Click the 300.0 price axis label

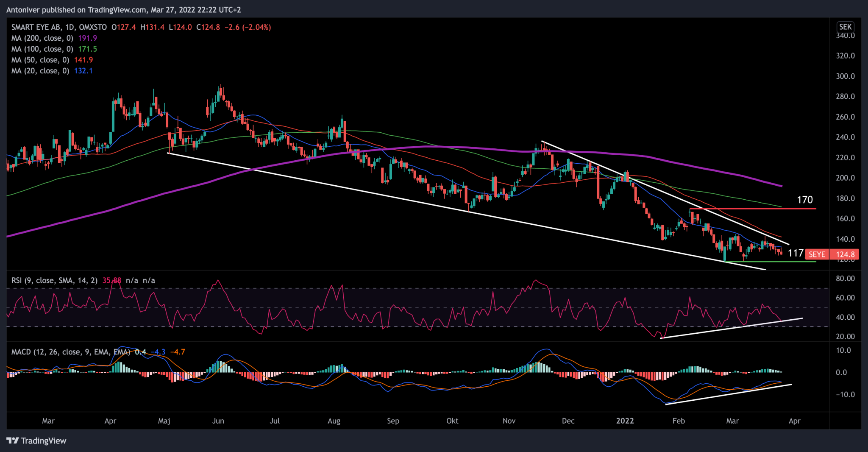tap(845, 76)
